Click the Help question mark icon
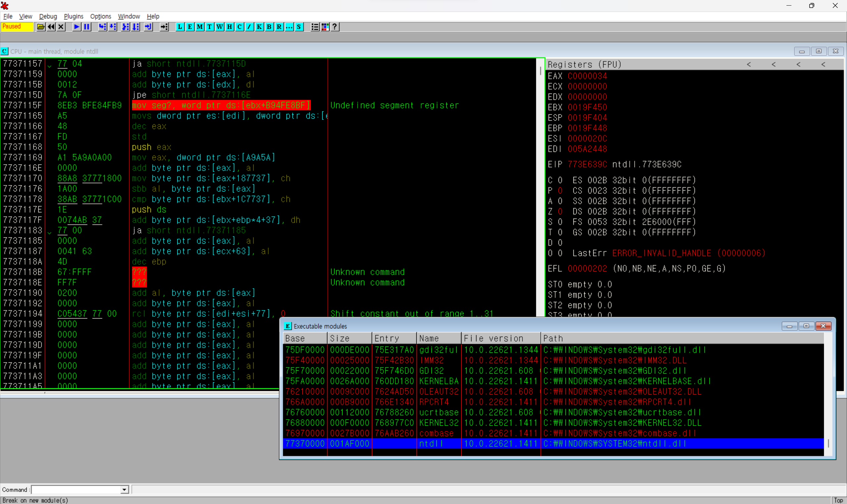847x504 pixels. [334, 27]
